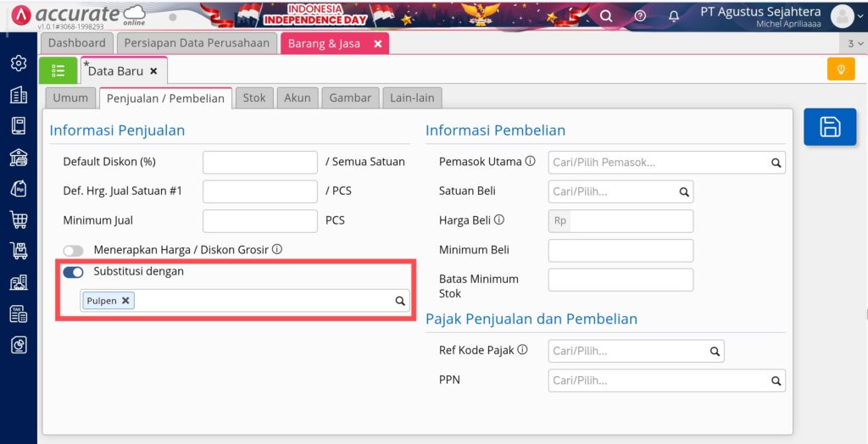The height and width of the screenshot is (444, 868).
Task: Click the yellow lightbulb tips icon
Action: 840,69
